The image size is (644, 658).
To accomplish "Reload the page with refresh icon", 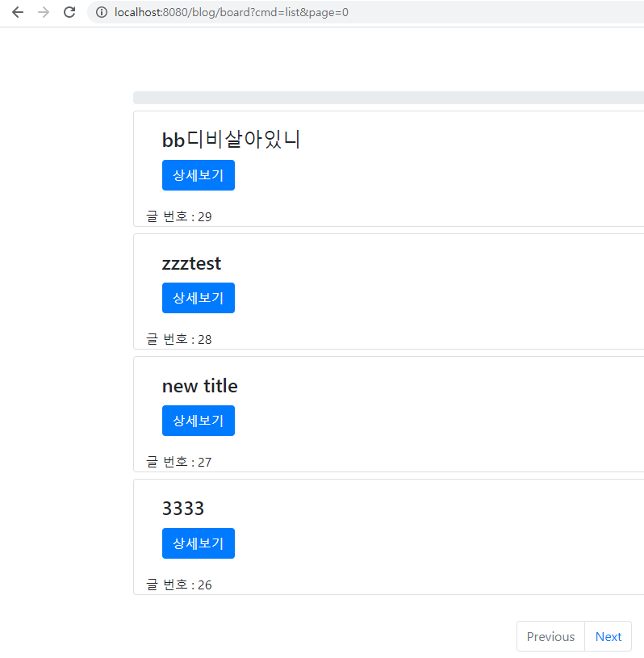I will point(69,12).
